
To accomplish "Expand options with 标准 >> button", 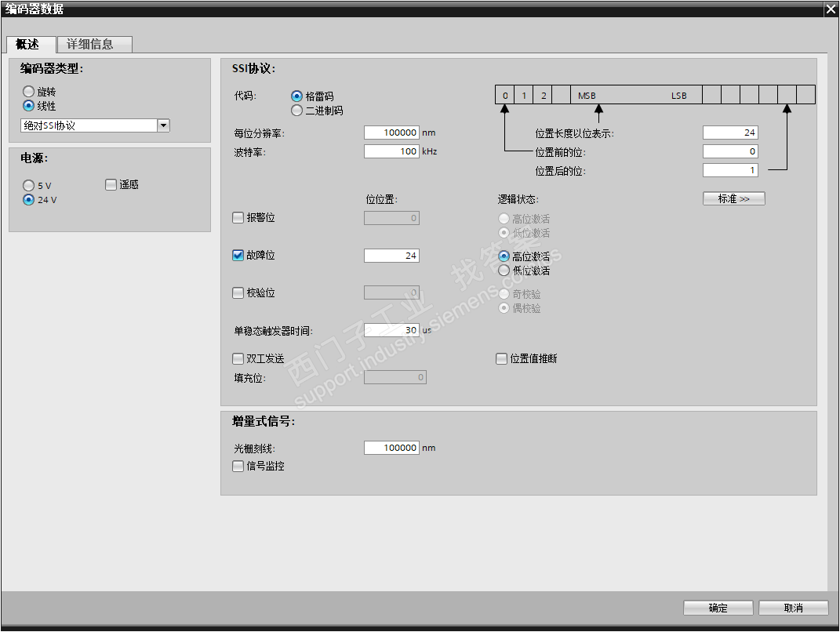I will point(734,198).
